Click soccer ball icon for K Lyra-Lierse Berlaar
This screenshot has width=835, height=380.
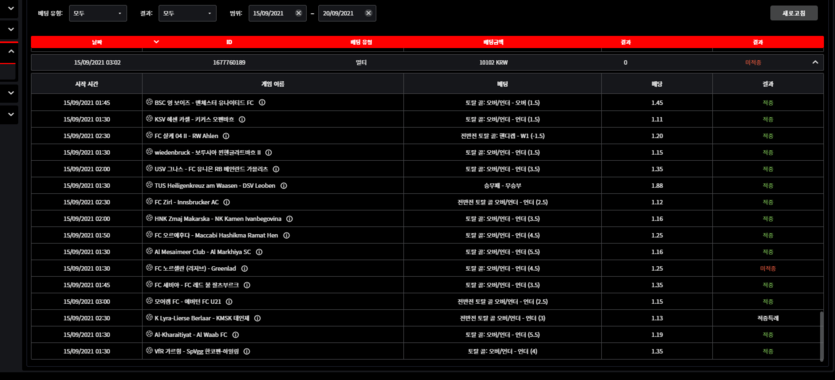click(150, 318)
